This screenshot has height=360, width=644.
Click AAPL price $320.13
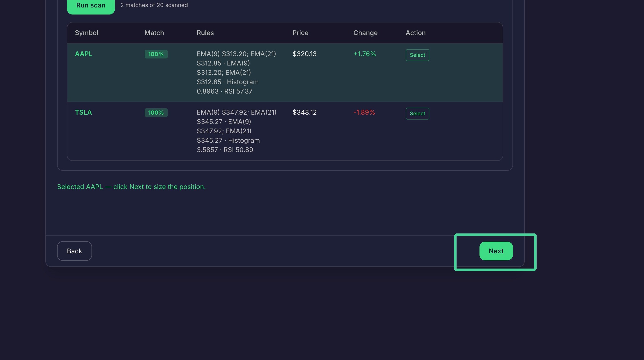[304, 54]
